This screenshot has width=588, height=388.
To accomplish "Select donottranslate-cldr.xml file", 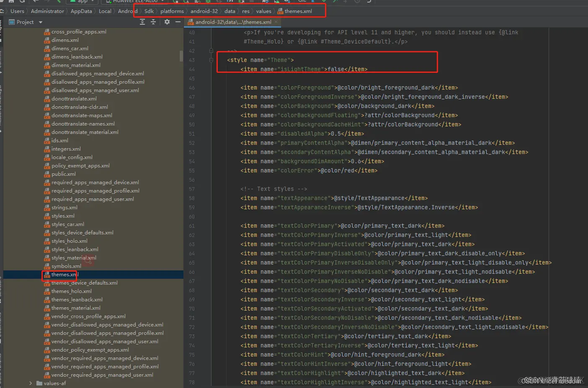I will point(80,107).
